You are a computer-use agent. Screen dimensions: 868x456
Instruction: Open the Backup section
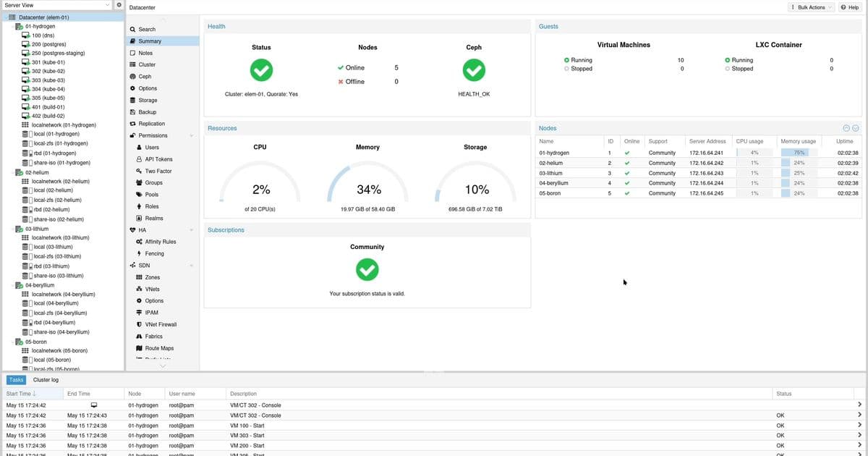(147, 112)
